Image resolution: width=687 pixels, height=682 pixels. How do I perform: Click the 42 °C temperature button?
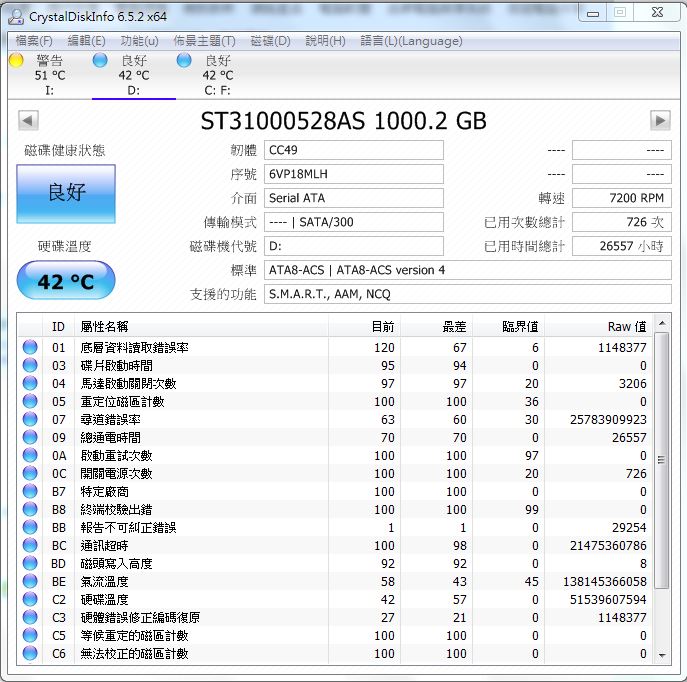[66, 280]
